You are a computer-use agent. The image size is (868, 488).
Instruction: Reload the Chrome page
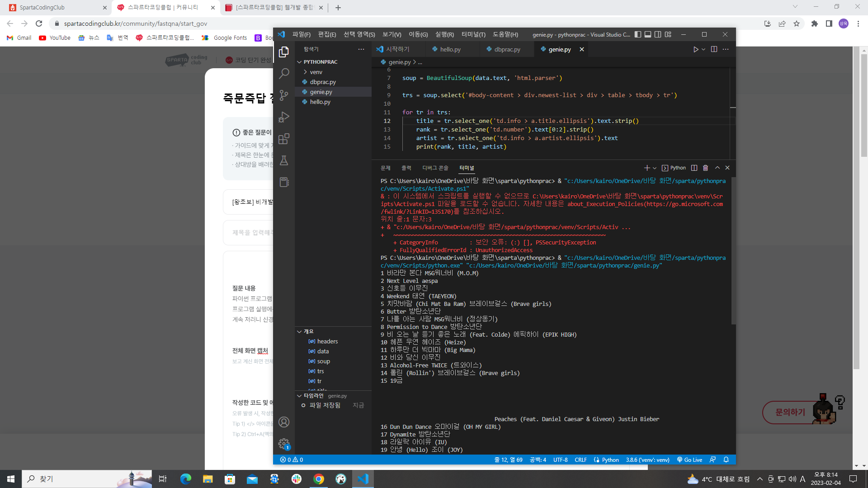point(39,23)
